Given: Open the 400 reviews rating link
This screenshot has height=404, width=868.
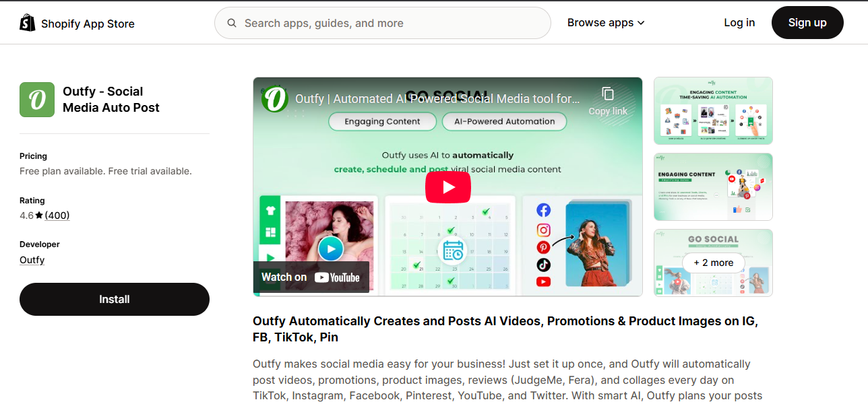Looking at the screenshot, I should (57, 215).
